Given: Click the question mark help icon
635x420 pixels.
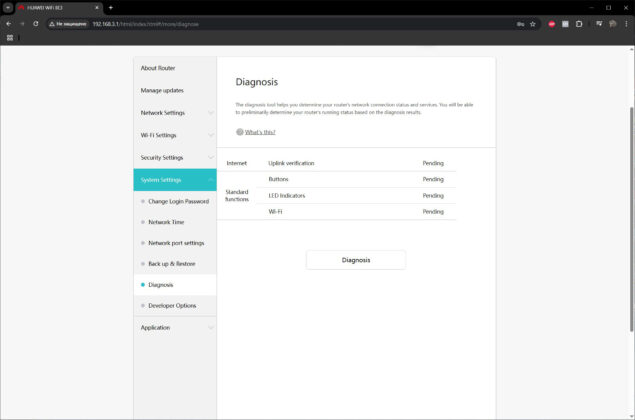Looking at the screenshot, I should click(x=240, y=132).
